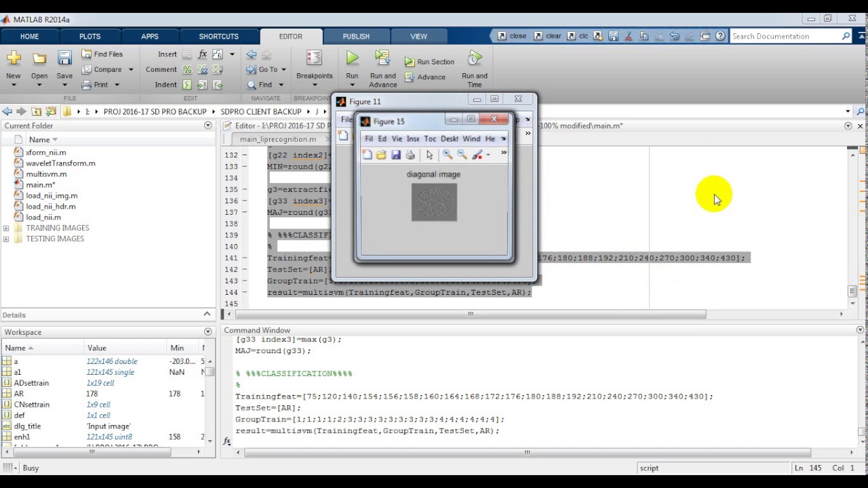Image resolution: width=868 pixels, height=488 pixels.
Task: Select variable ADsettrain in Workspace
Action: tap(31, 383)
